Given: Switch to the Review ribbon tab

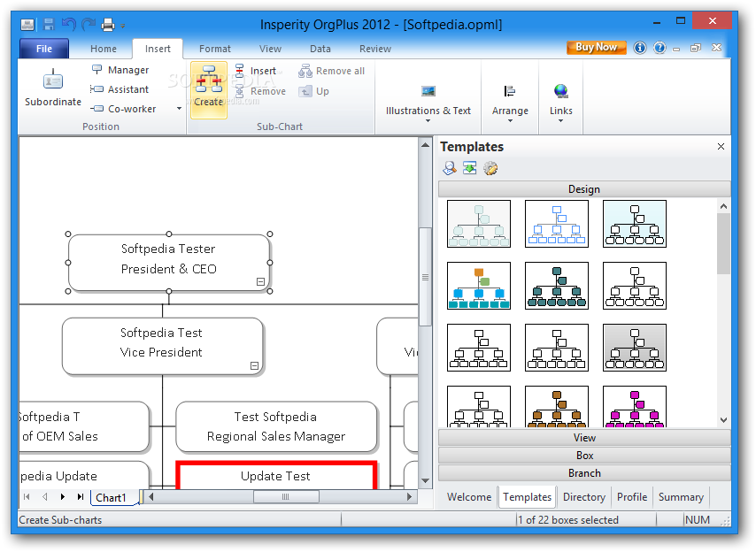Looking at the screenshot, I should pyautogui.click(x=375, y=49).
